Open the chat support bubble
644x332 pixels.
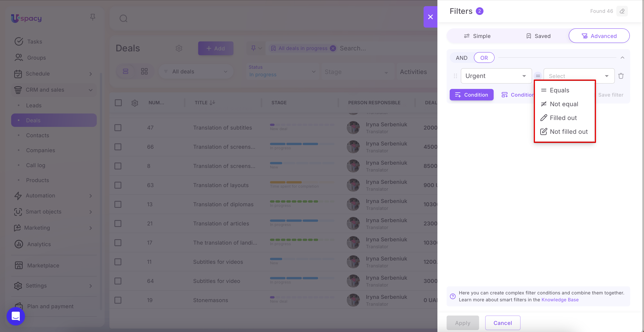point(16,316)
